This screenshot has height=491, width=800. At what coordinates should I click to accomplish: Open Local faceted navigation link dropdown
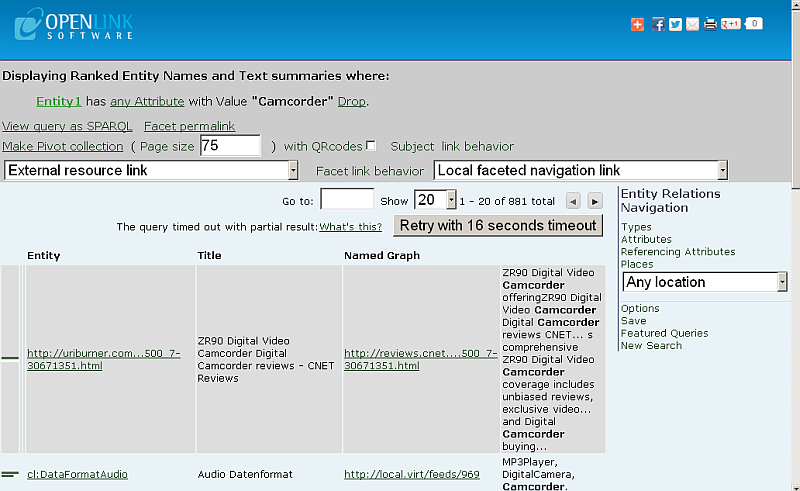581,170
